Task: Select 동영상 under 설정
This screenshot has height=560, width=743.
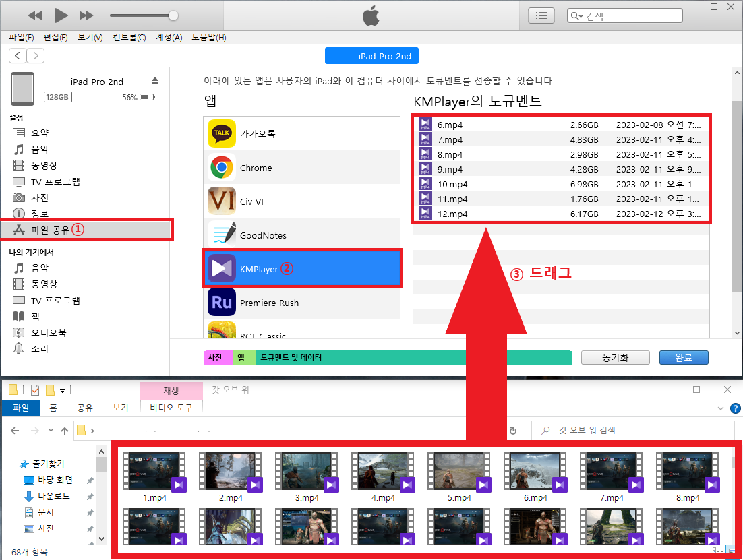Action: point(44,165)
